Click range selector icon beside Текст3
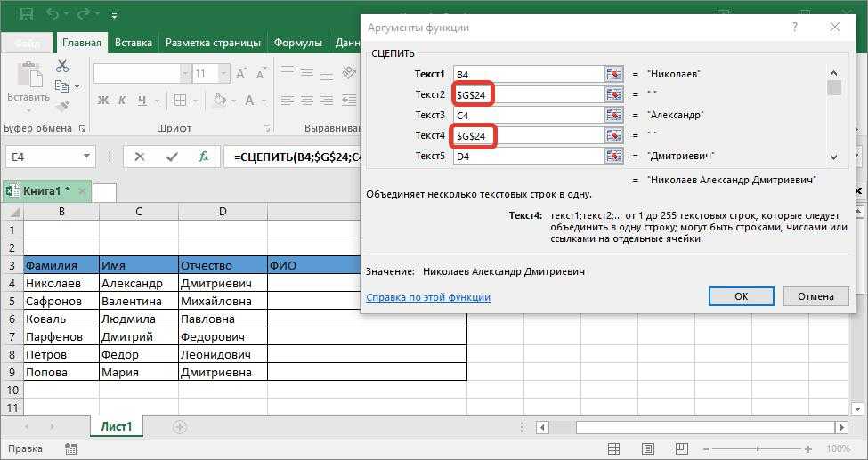 pos(613,115)
